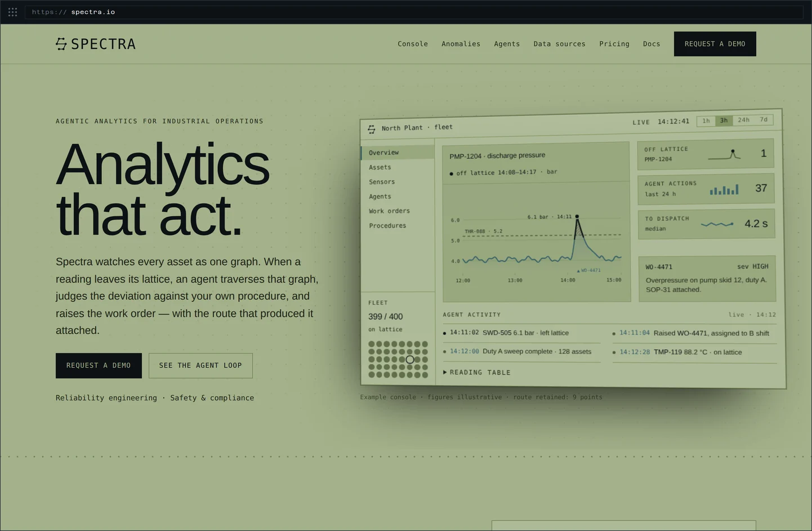Click the WO-4471 marker on chart
812x531 pixels.
(588, 270)
